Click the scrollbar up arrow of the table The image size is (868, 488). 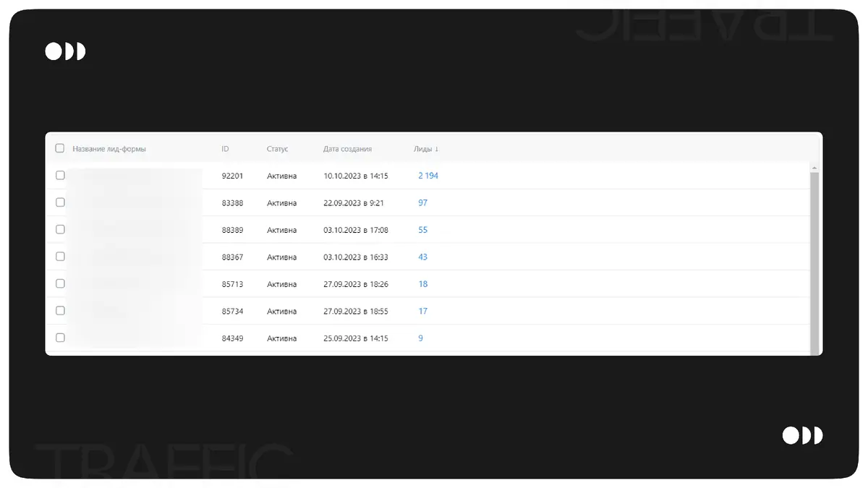tap(814, 168)
